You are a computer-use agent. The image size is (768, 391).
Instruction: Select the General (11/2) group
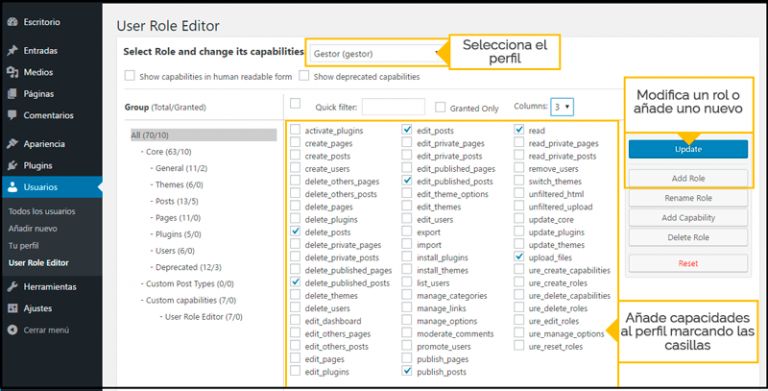pyautogui.click(x=181, y=168)
